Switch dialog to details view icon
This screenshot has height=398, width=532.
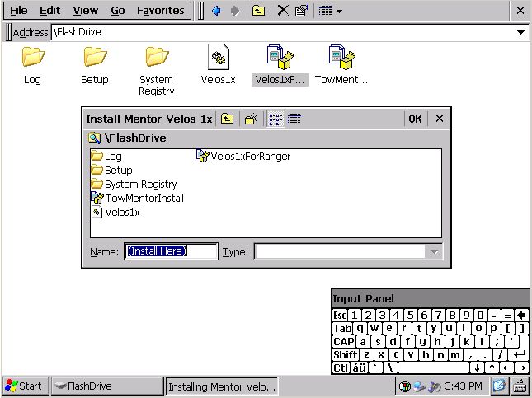294,119
